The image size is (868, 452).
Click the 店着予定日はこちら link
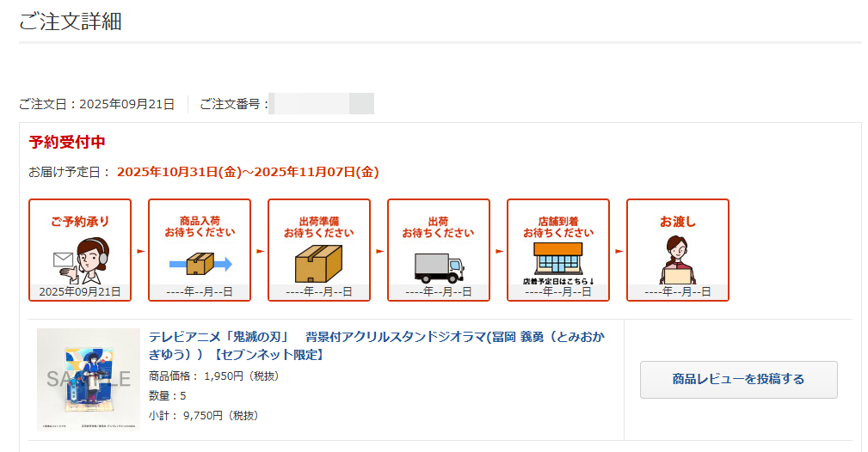[558, 281]
